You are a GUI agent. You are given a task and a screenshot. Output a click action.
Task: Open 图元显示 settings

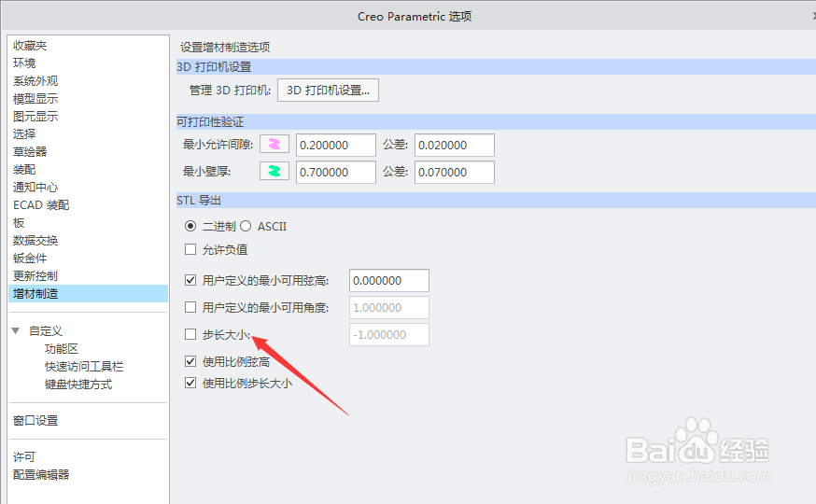tap(35, 117)
